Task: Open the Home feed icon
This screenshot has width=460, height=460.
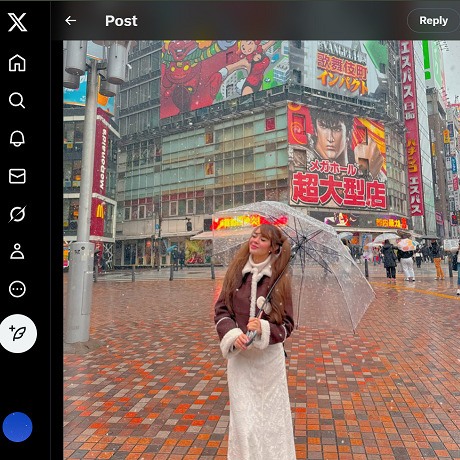Action: pos(17,63)
